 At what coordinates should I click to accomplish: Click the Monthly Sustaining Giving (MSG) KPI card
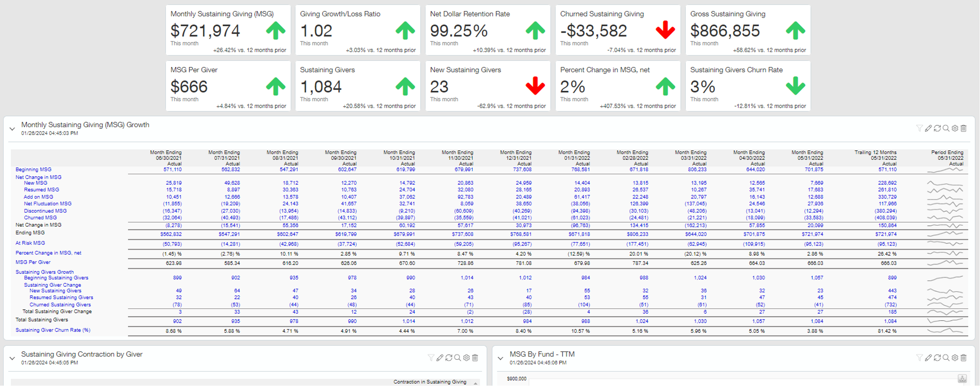click(228, 30)
